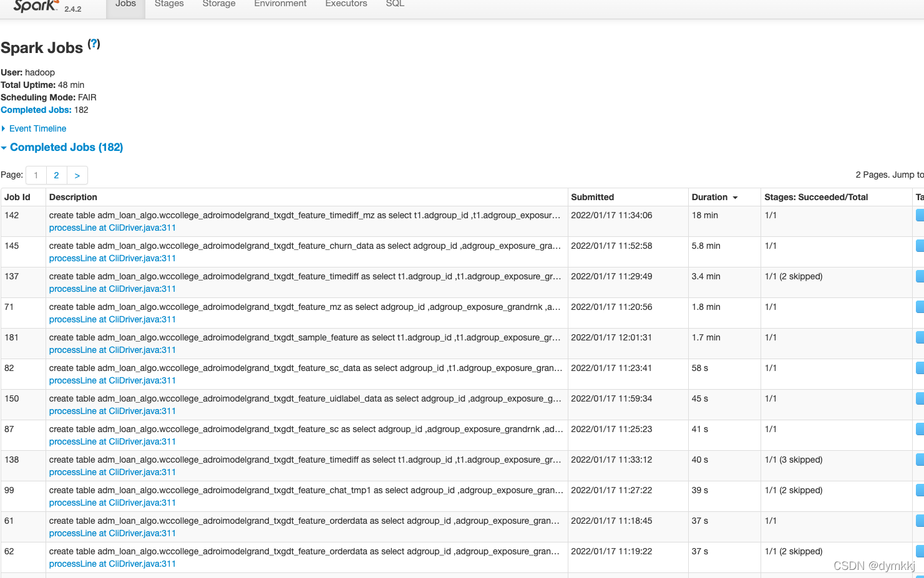The image size is (924, 578).
Task: Open processLine link for job 82
Action: [112, 380]
